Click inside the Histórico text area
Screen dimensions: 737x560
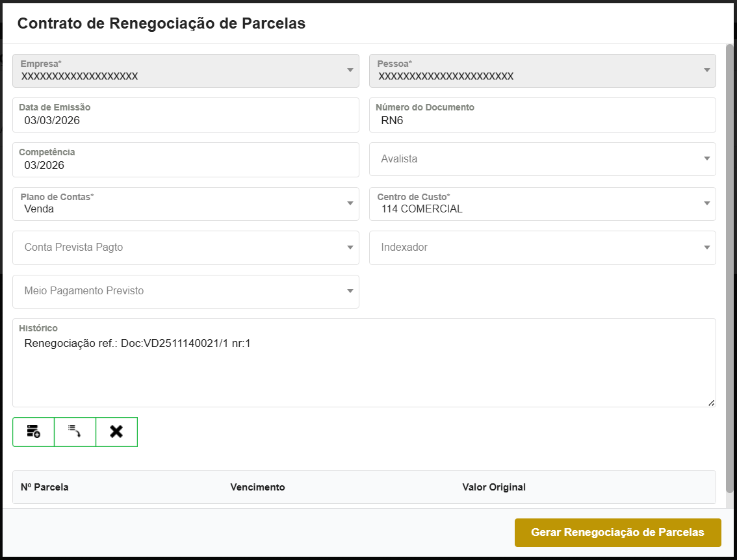[x=364, y=370]
